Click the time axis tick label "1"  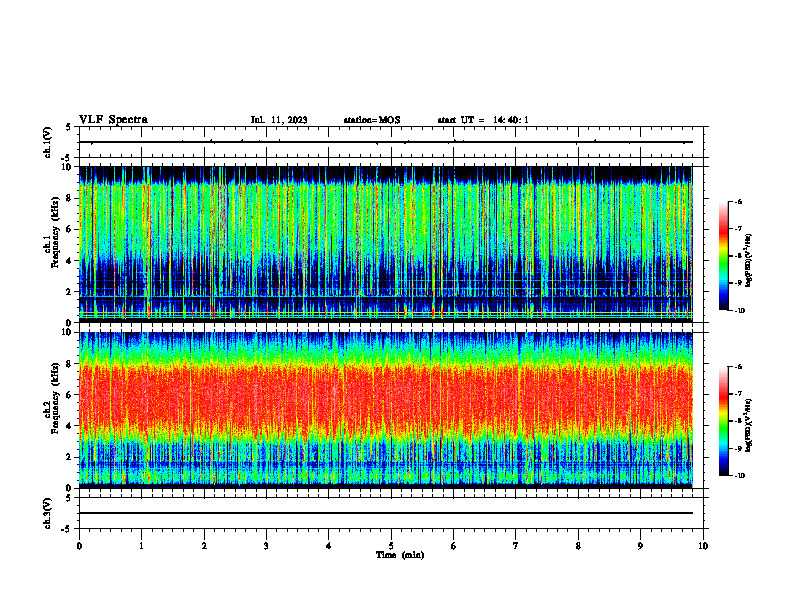[x=142, y=546]
